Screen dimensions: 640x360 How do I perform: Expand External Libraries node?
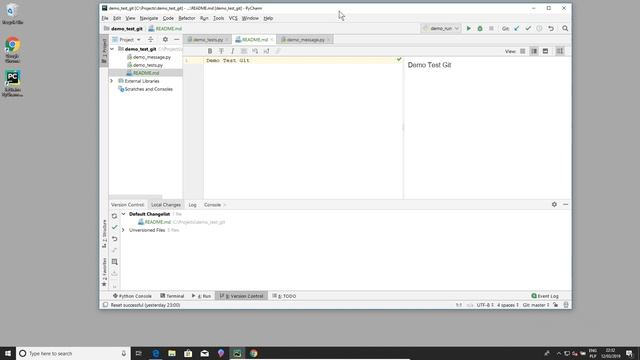112,81
